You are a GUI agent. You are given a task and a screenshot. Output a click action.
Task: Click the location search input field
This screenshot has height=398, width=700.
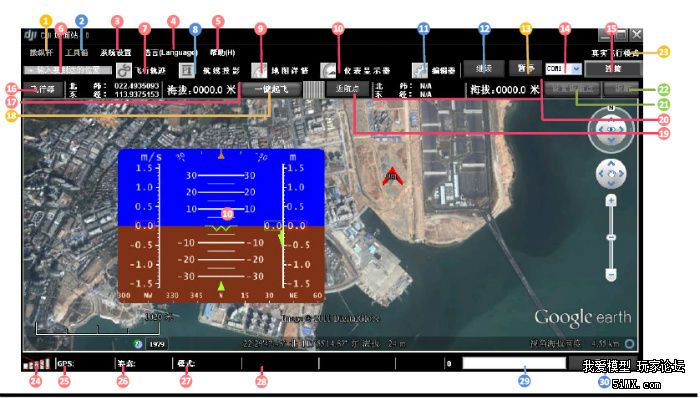coord(68,70)
